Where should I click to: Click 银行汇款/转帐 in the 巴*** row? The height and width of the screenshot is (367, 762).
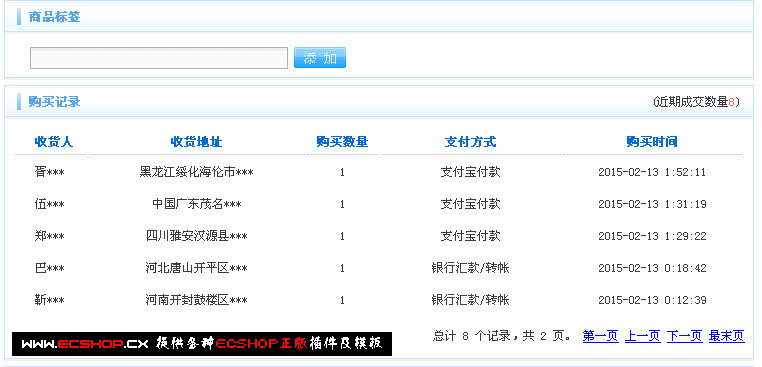click(x=470, y=268)
